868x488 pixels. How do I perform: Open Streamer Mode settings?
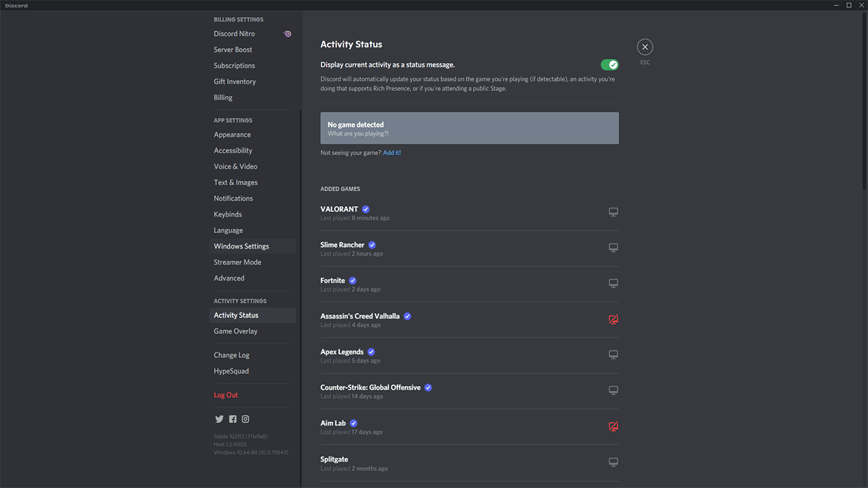point(252,262)
